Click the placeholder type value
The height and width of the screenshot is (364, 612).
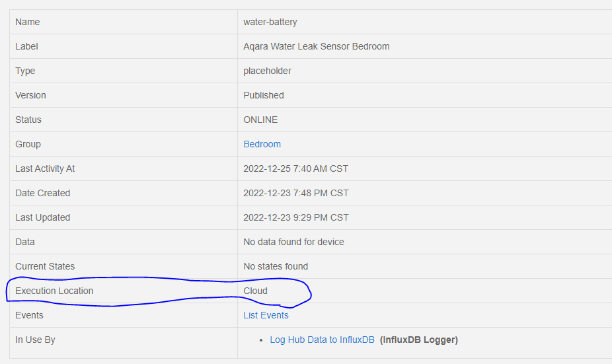(267, 71)
